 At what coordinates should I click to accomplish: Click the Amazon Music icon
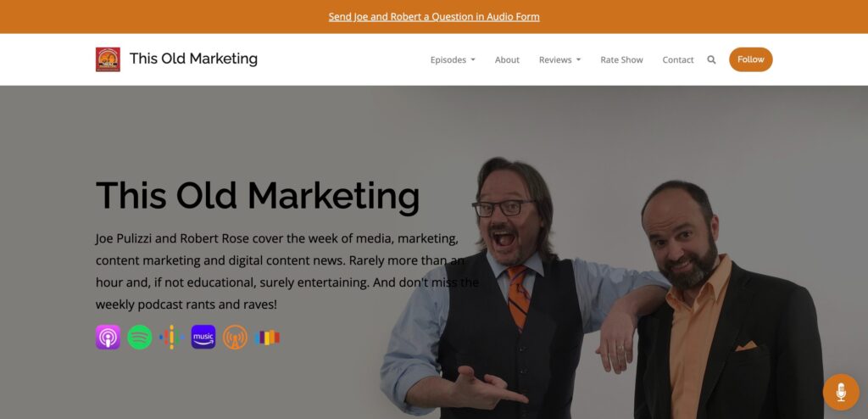[203, 337]
